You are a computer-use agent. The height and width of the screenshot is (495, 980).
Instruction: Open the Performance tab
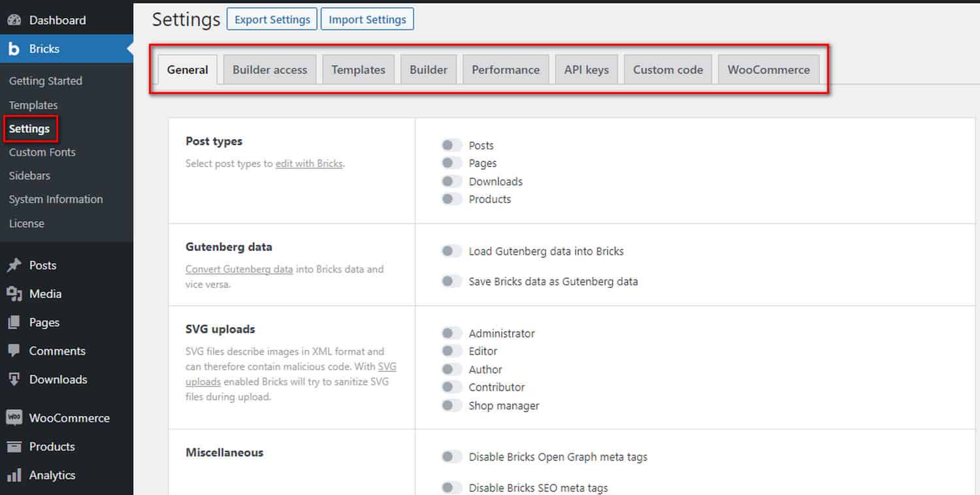coord(506,70)
